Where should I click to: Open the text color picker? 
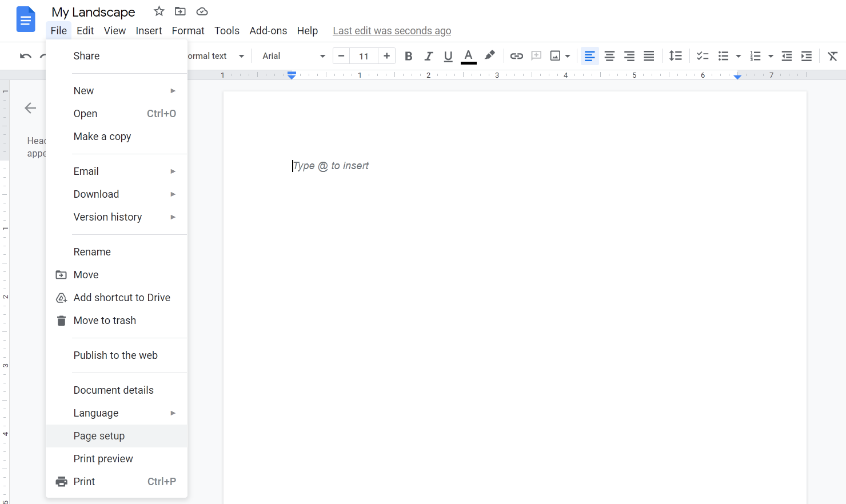tap(468, 55)
